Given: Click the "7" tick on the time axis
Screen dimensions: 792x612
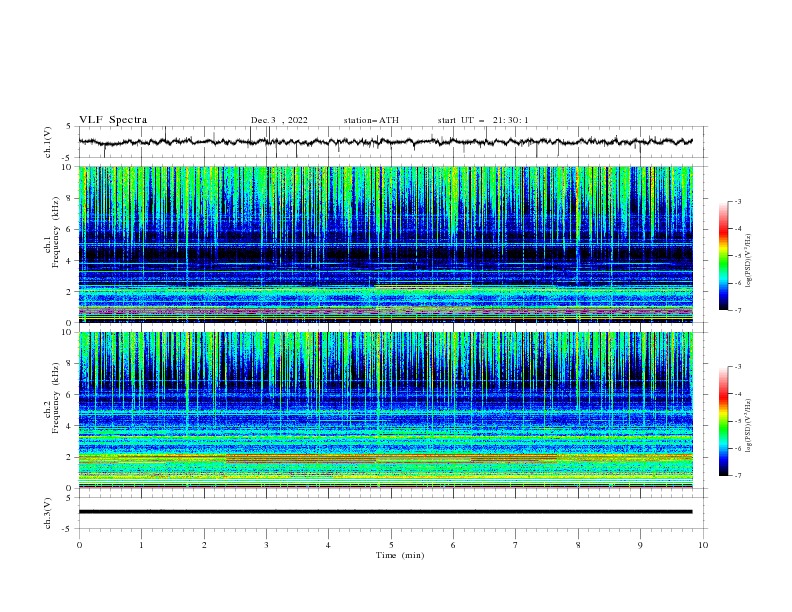Looking at the screenshot, I should [516, 545].
